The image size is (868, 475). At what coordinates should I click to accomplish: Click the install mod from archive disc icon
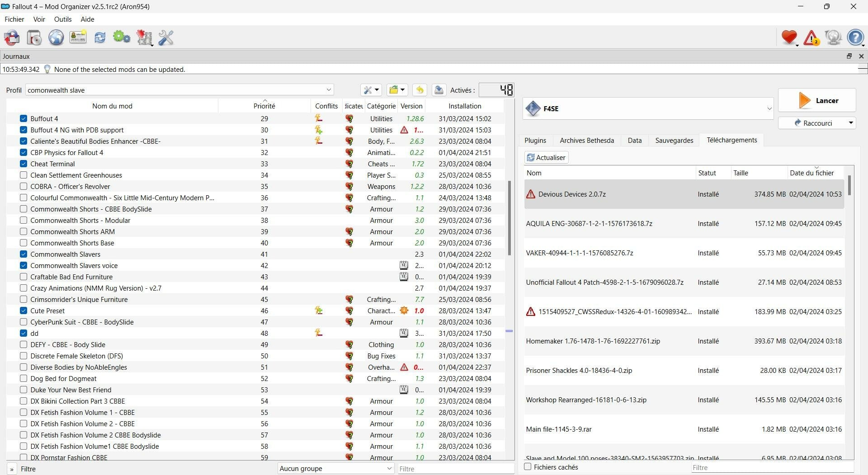(x=34, y=38)
